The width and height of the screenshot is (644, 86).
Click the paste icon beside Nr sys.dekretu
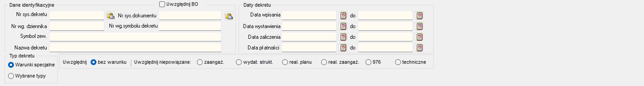tap(111, 15)
